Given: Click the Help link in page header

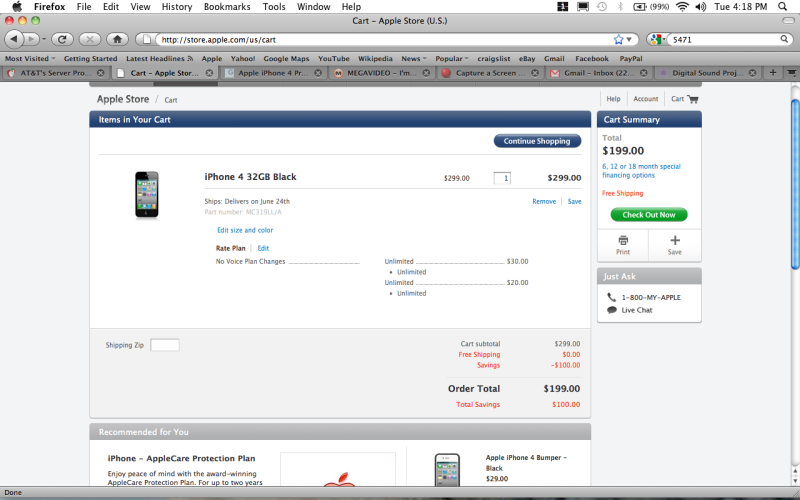Looking at the screenshot, I should click(x=613, y=99).
